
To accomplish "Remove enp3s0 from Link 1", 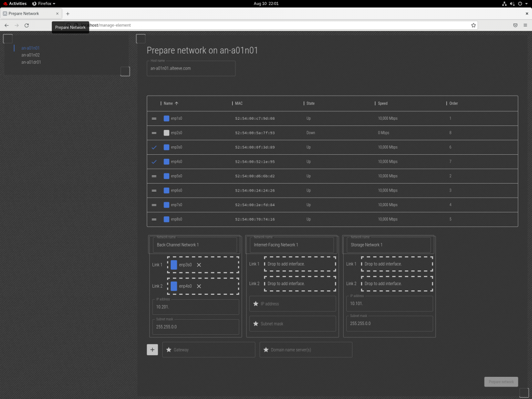I will (199, 265).
